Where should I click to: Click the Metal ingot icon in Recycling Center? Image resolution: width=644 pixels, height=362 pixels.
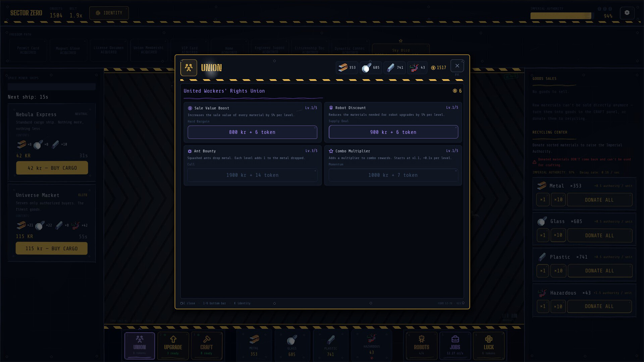click(541, 186)
